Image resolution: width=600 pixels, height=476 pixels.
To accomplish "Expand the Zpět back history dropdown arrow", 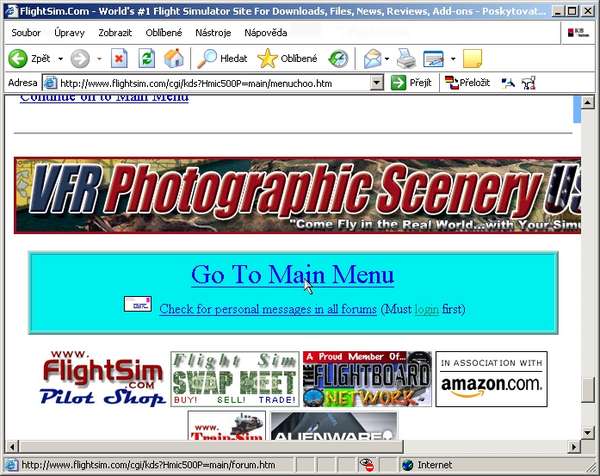I will pos(60,59).
